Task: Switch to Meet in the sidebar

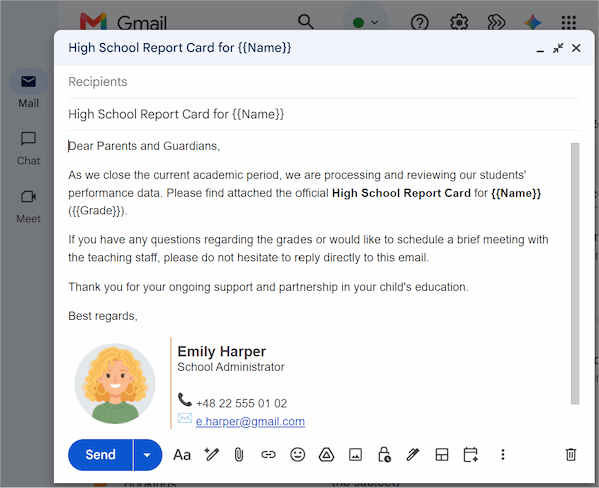Action: [29, 207]
